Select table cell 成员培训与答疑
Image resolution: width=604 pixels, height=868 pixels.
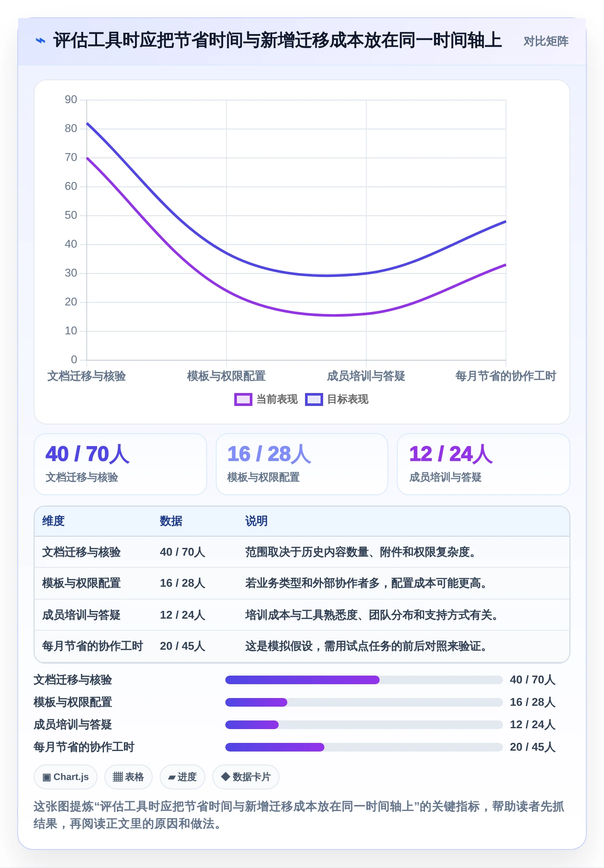[x=82, y=615]
